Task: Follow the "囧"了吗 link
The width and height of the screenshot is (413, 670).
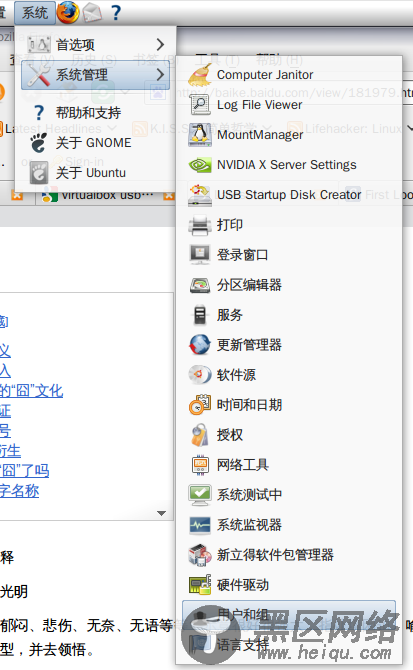Action: (x=25, y=471)
